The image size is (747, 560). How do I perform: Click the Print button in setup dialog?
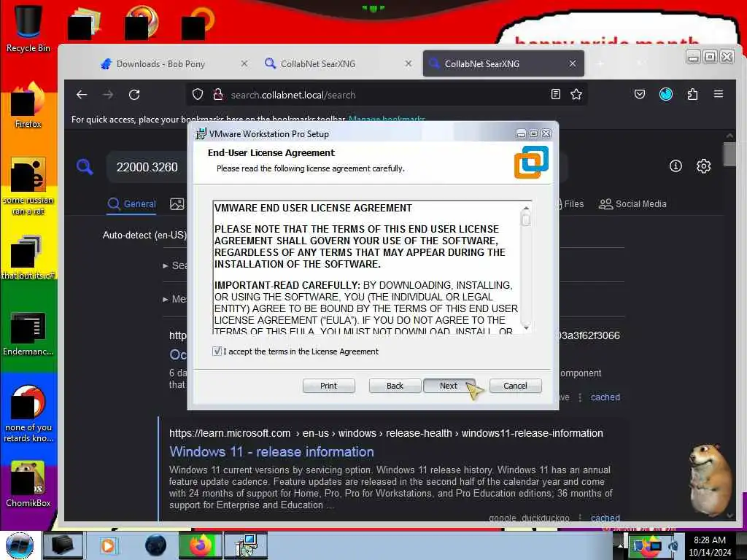pyautogui.click(x=329, y=386)
